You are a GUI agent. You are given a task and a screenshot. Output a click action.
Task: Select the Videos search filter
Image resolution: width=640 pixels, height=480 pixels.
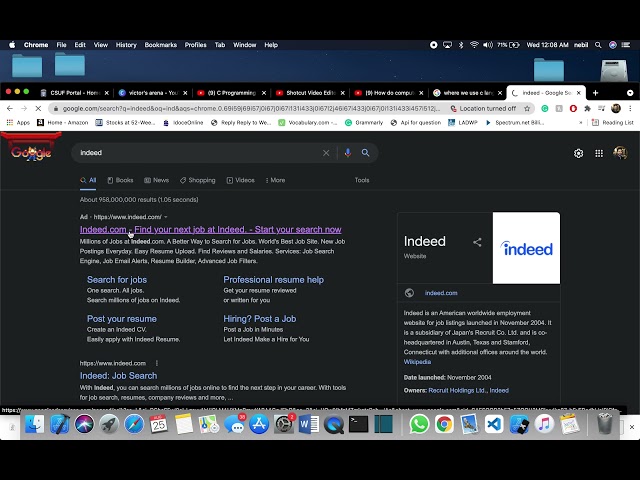(x=240, y=180)
